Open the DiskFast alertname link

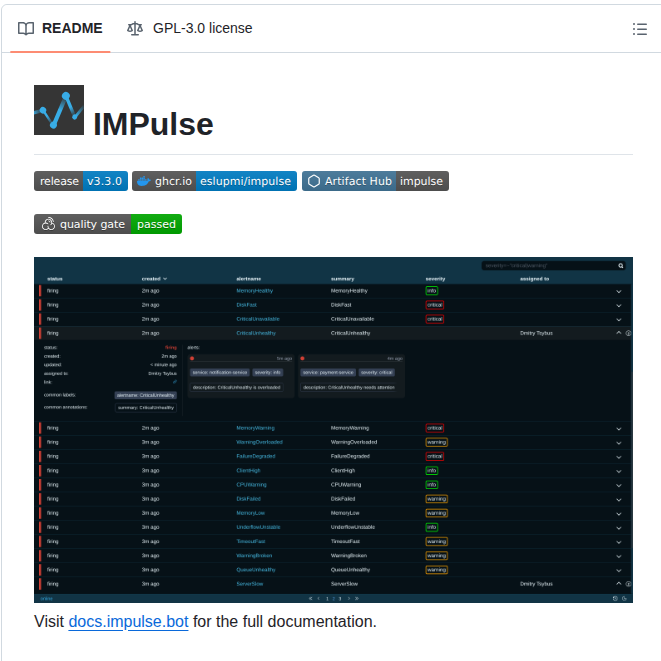(247, 305)
